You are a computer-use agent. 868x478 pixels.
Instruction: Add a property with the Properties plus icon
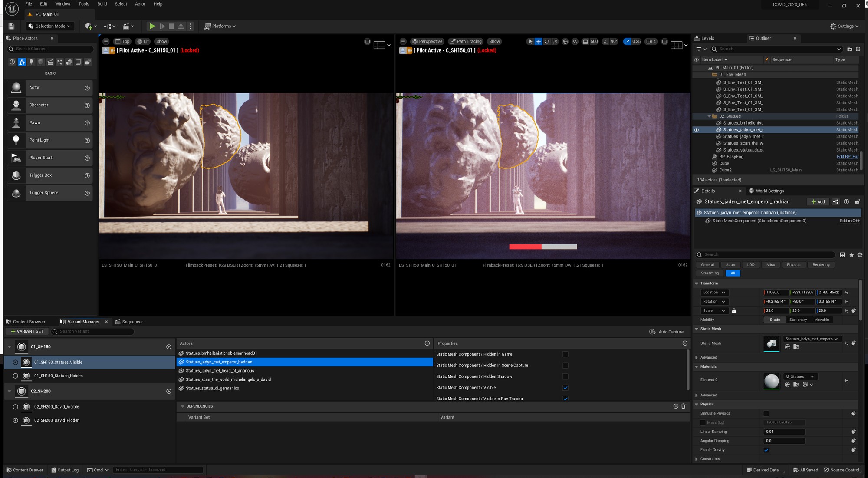click(685, 343)
